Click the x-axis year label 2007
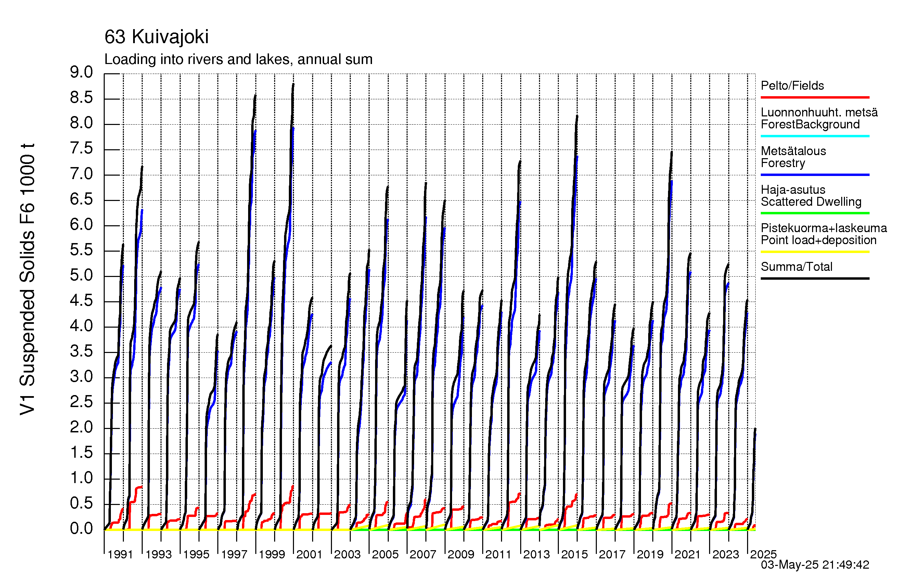Viewport: 924px width, 582px height. [423, 554]
